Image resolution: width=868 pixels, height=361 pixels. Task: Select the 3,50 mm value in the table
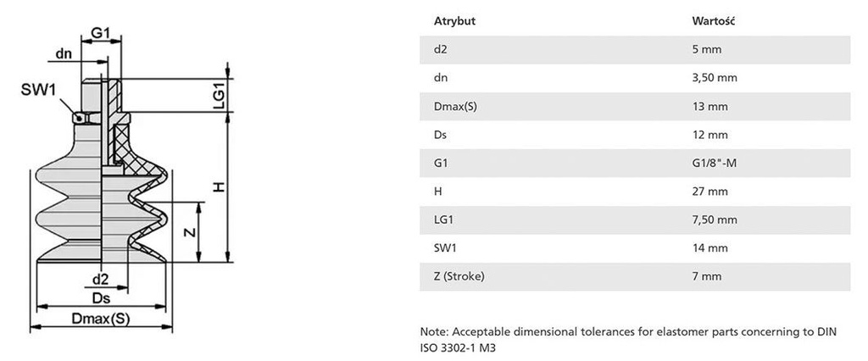coord(715,78)
